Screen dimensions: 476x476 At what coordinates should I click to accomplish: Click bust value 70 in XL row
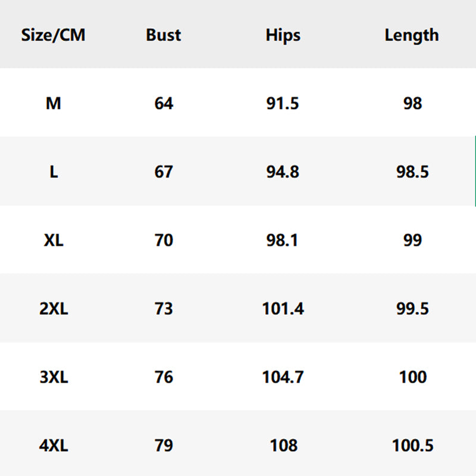[164, 240]
